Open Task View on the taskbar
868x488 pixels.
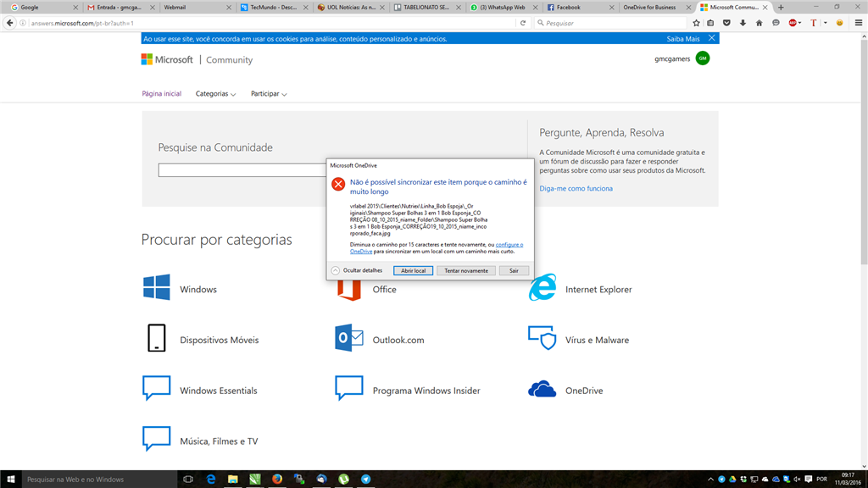(188, 480)
